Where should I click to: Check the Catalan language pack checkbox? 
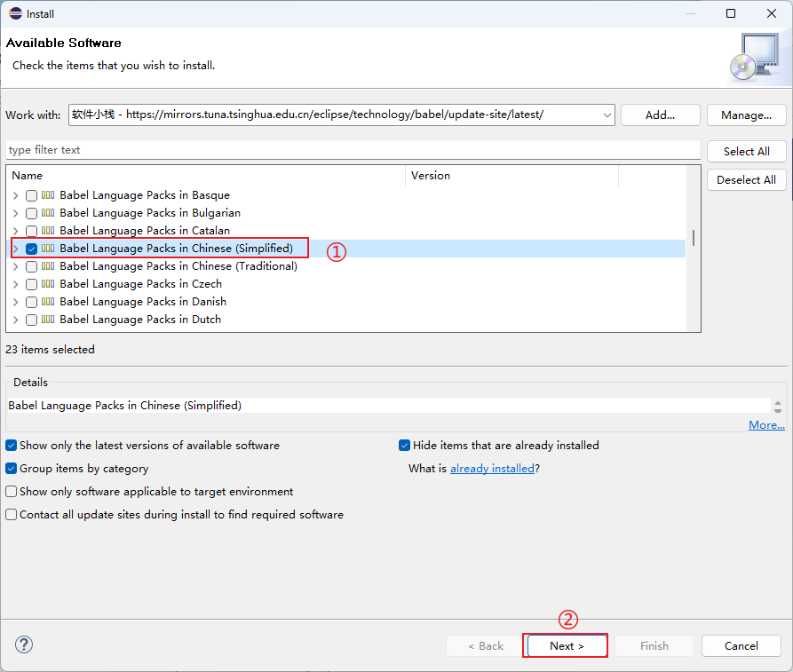31,231
